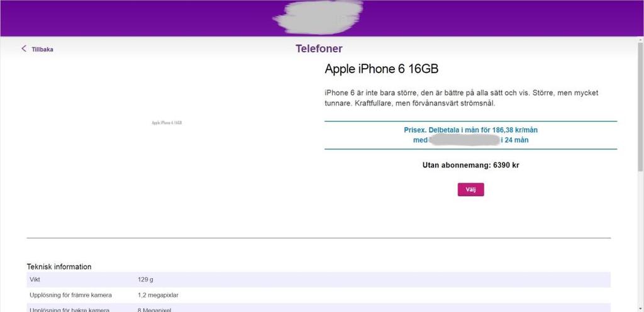Select the Apple iPhone 6 16GB title
644x312 pixels.
click(x=382, y=69)
